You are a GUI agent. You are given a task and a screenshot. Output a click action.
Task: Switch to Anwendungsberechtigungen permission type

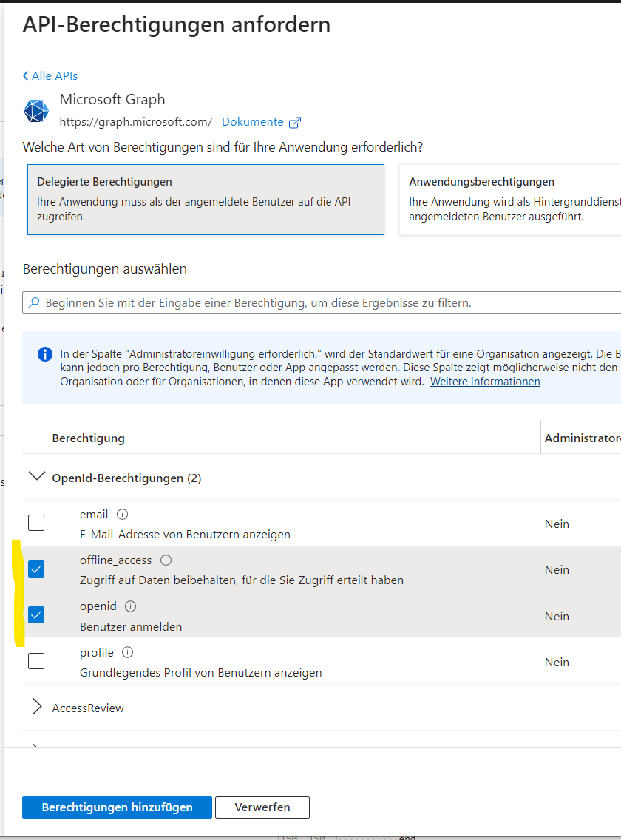point(510,200)
